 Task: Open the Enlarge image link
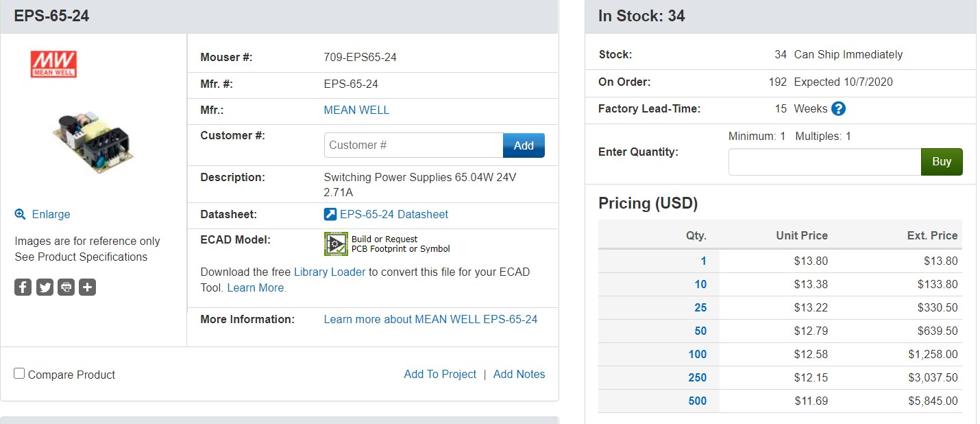pos(51,214)
